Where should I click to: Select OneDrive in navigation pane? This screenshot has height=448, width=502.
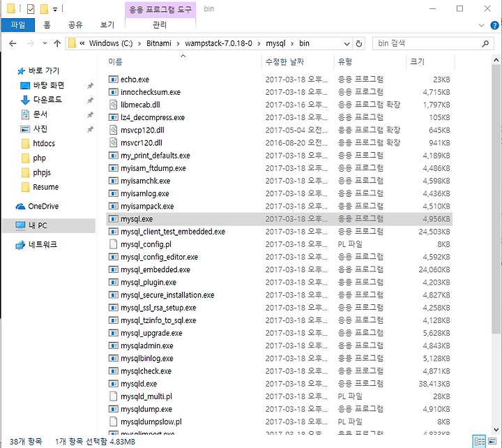(43, 206)
